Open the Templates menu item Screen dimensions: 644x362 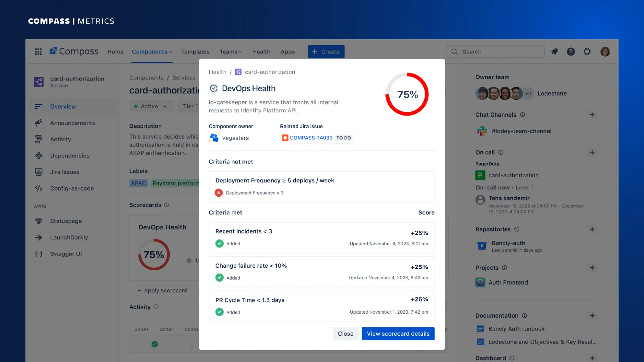coord(195,52)
